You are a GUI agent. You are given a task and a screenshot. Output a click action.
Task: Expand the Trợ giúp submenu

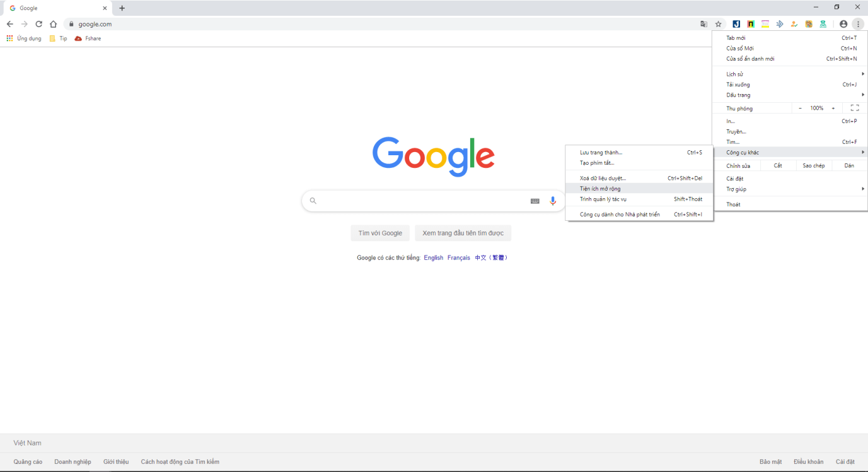click(790, 189)
